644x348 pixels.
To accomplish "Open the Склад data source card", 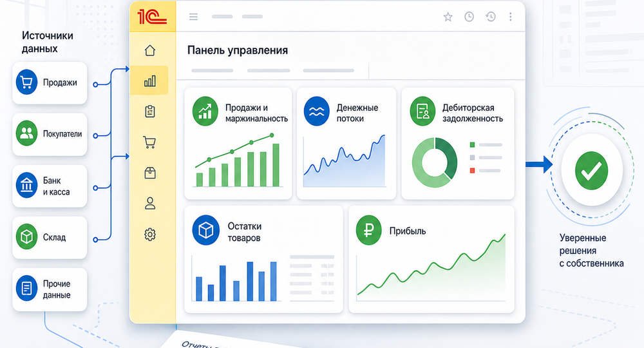I will [x=50, y=238].
